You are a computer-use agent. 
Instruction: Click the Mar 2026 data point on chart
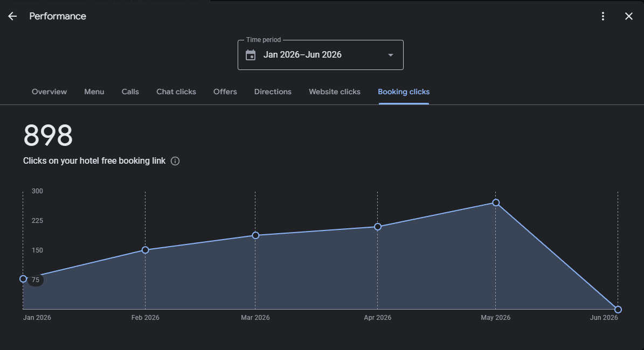[x=255, y=235]
